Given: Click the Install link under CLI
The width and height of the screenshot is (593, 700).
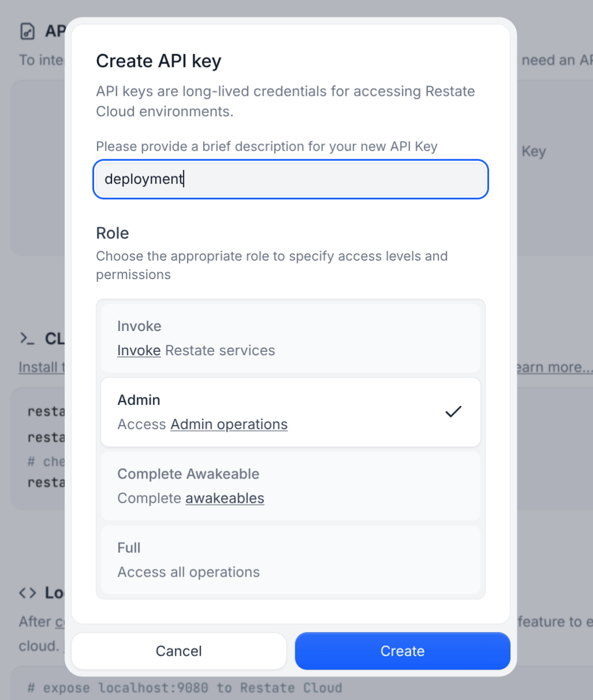Looking at the screenshot, I should tap(40, 367).
